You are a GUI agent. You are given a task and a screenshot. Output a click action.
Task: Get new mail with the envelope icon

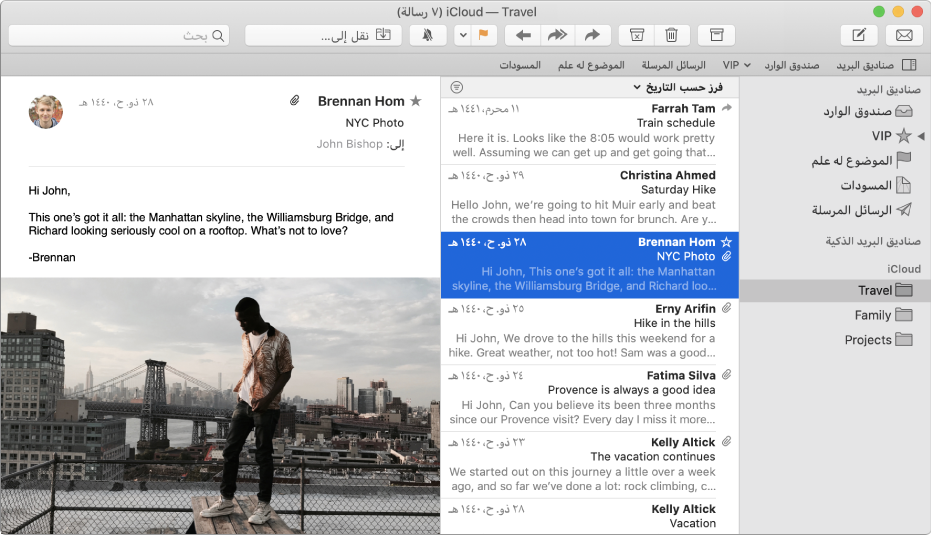pyautogui.click(x=904, y=35)
